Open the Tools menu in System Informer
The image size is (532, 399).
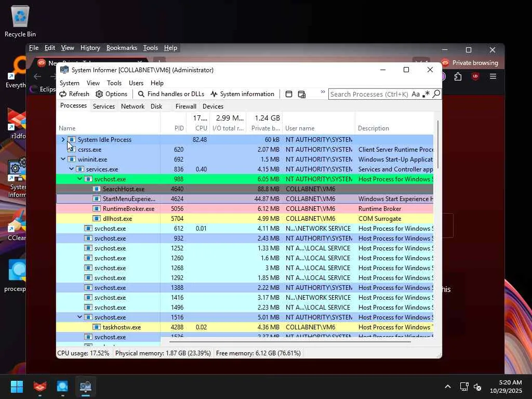point(114,83)
